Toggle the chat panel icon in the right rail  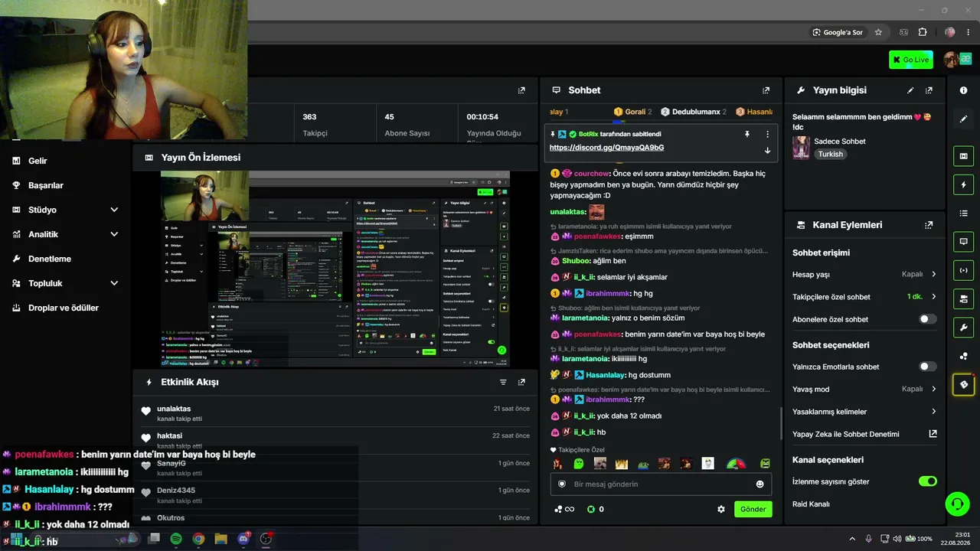tap(963, 242)
